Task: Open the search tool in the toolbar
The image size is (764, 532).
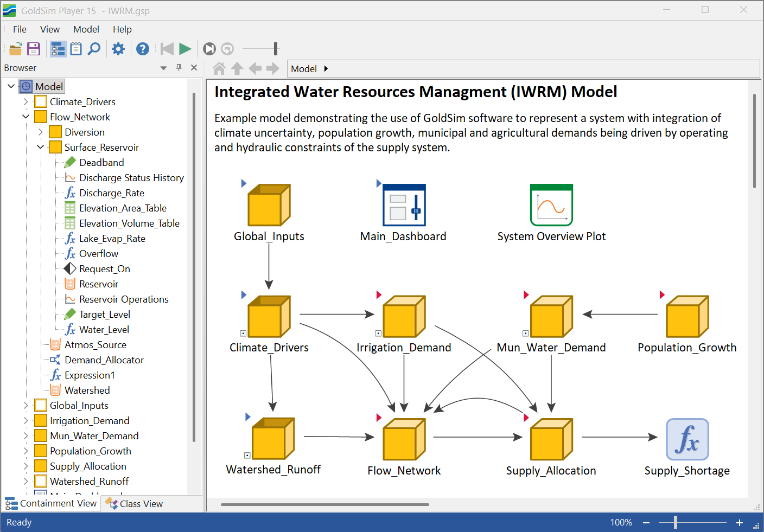Action: click(94, 49)
